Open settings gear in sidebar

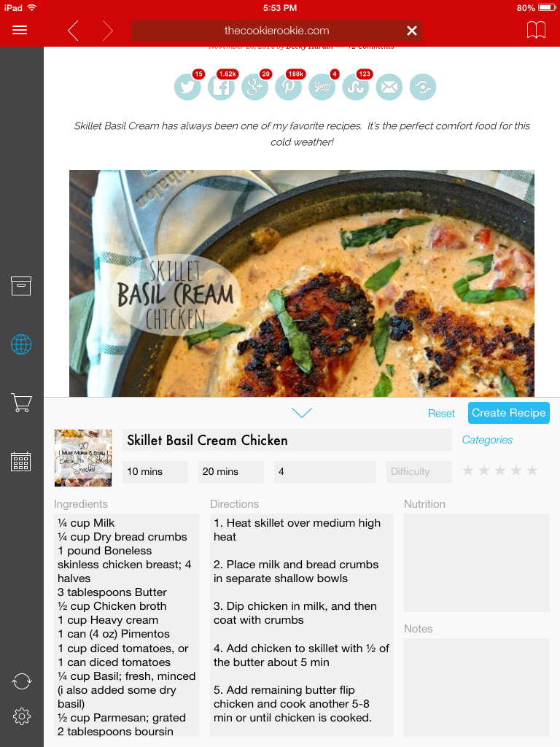(21, 716)
